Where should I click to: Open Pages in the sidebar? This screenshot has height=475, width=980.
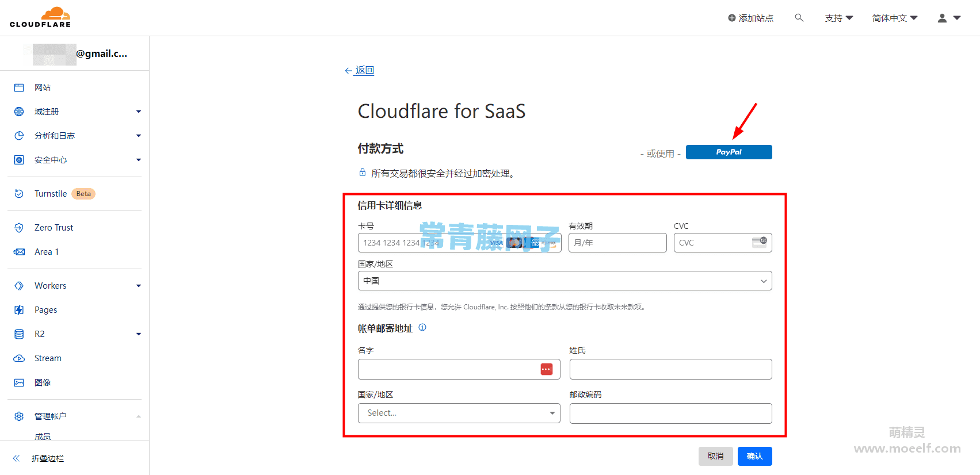[x=45, y=310]
